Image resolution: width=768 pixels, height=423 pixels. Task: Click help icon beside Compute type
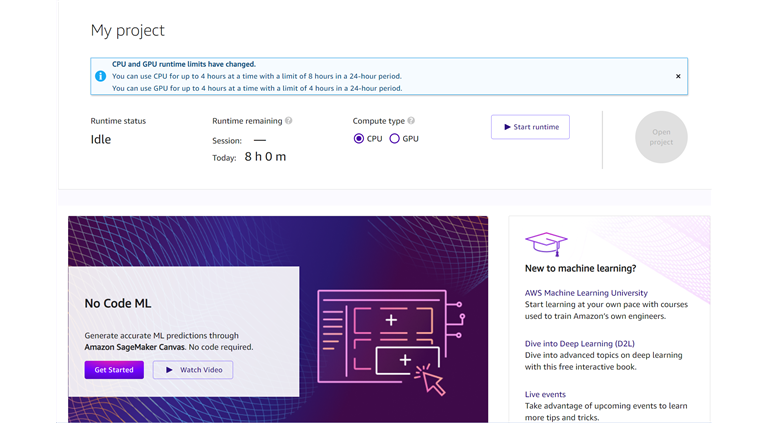[x=411, y=121]
